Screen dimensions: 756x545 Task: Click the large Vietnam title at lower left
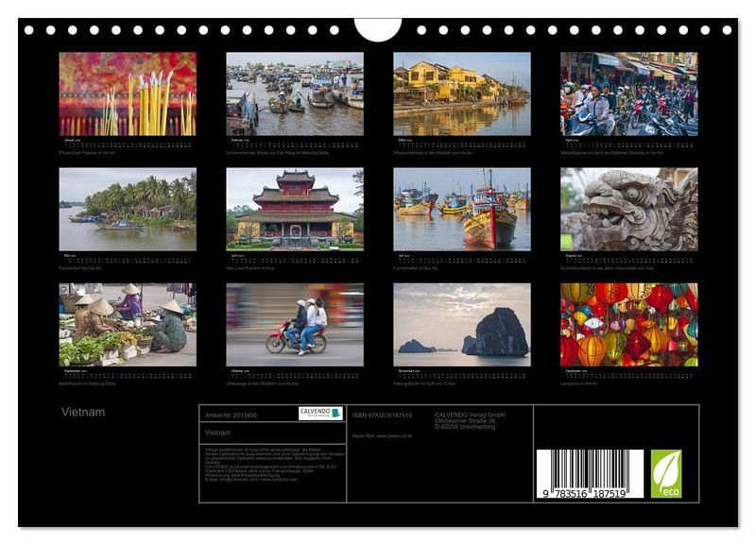[83, 412]
